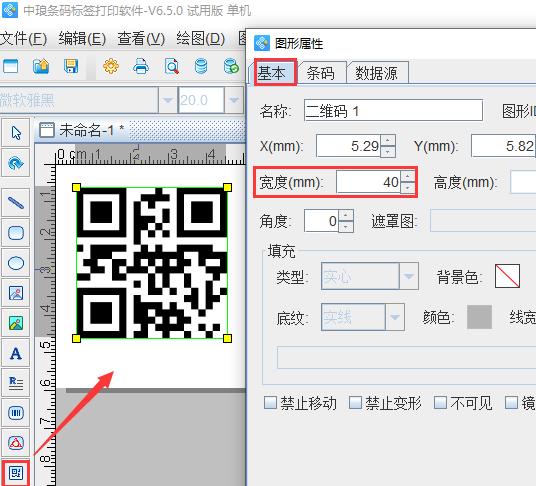
Task: Select the rounded rectangle tool
Action: tap(16, 233)
